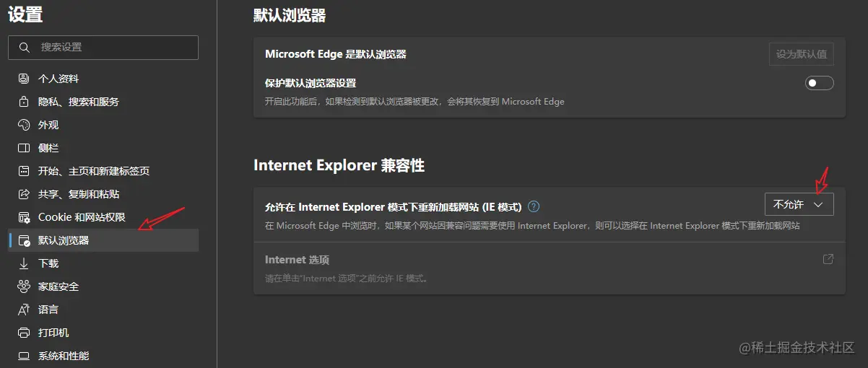Click the icon beside 开始、主页和新建标签页

tap(24, 171)
